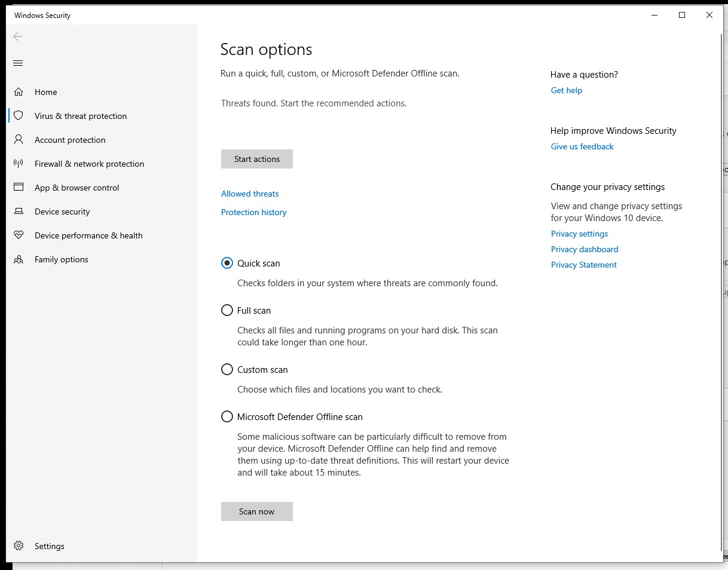
Task: Open Account protection section
Action: pos(103,140)
